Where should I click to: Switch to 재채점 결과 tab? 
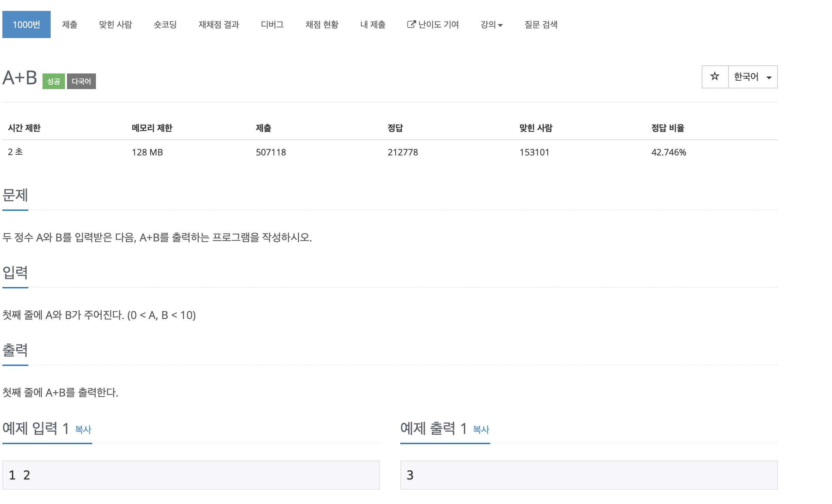(219, 24)
